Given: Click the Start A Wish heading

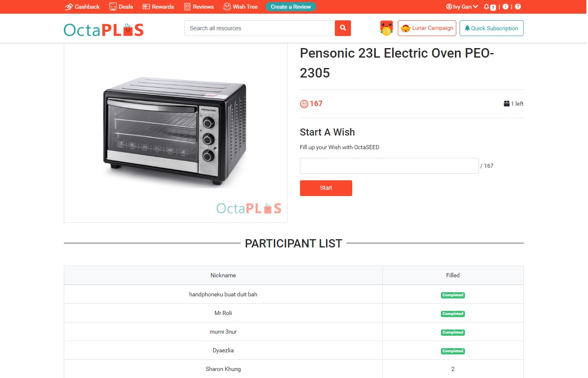Looking at the screenshot, I should point(327,132).
